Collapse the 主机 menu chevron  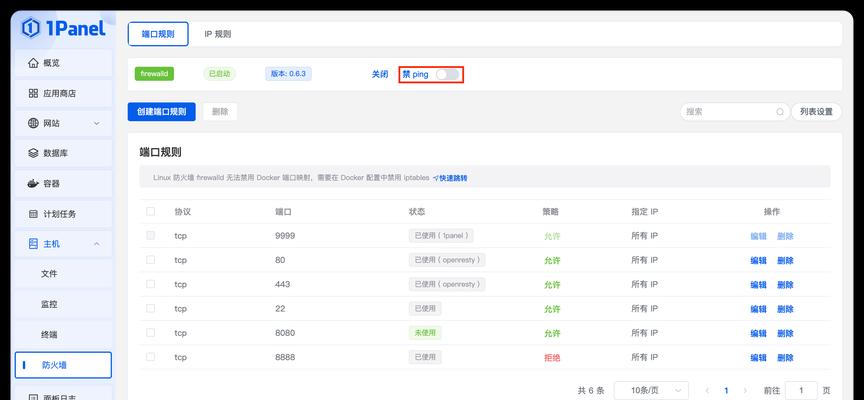[96, 244]
